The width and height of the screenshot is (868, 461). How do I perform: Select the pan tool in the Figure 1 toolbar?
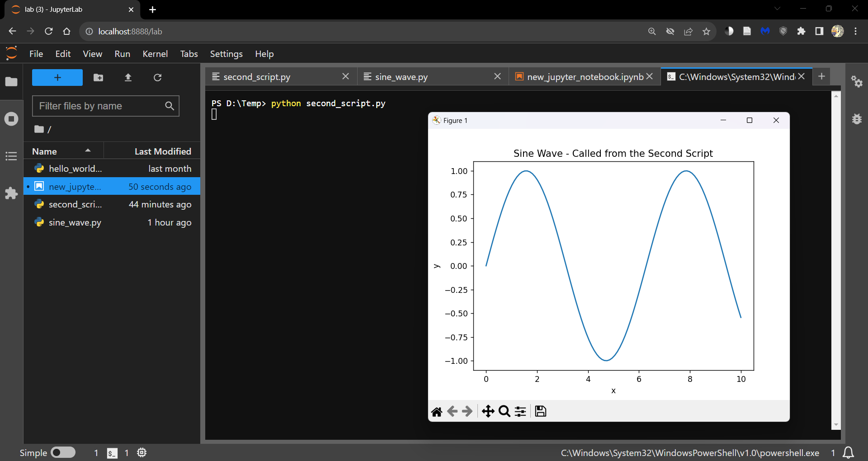coord(488,411)
